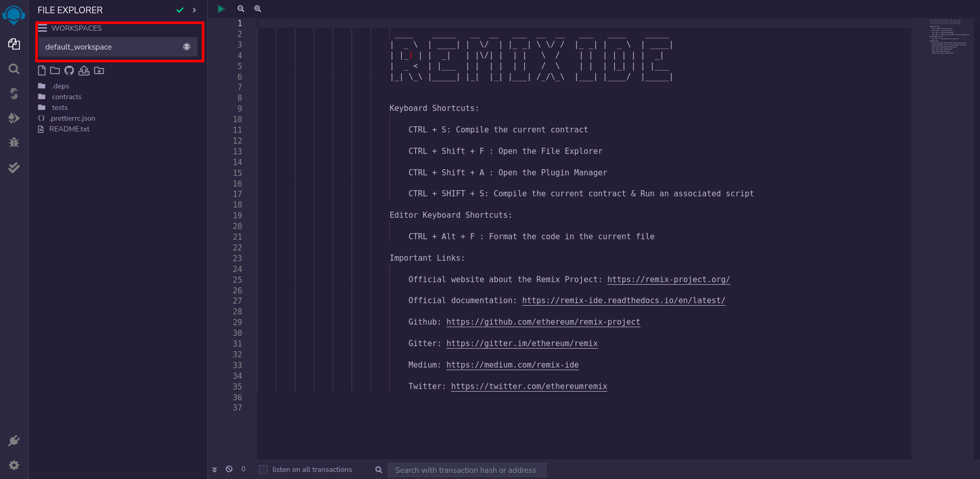Clear the terminal console
The image size is (980, 479).
[229, 469]
